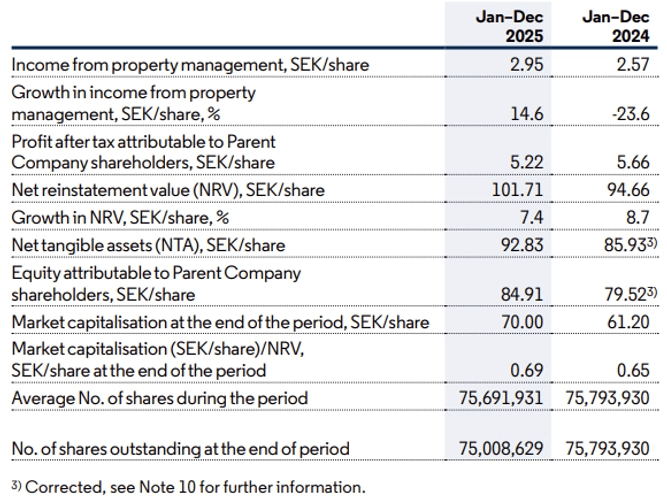This screenshot has height=497, width=667.
Task: Click the "Income from property management, SEK/share" label
Action: 189,65
